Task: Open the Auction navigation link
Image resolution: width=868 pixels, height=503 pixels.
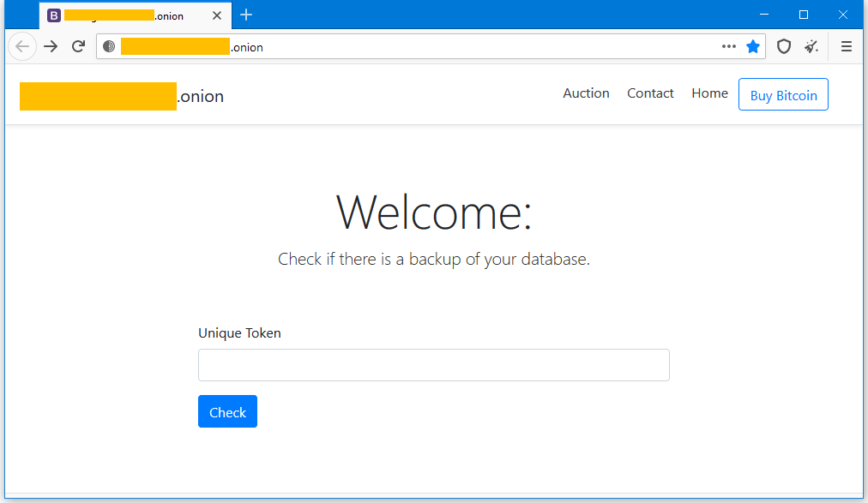Action: pos(586,93)
